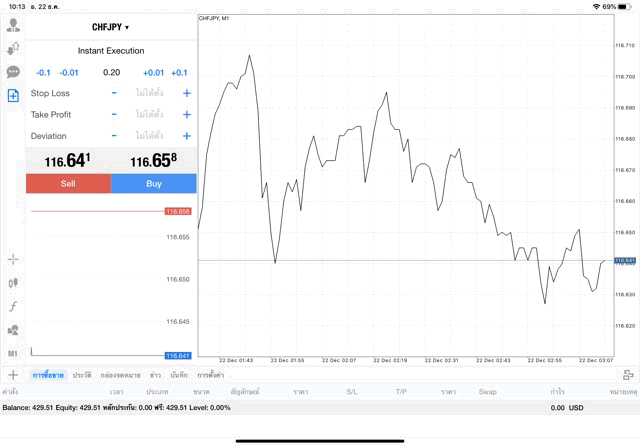Select the new order document icon

point(13,96)
